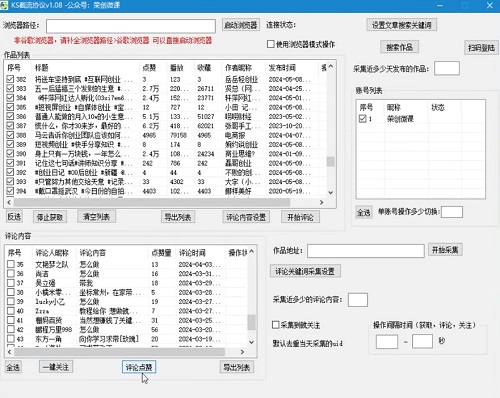The width and height of the screenshot is (500, 398).
Task: Focus the first 操作间隔时间 seconds field
Action: [x=387, y=342]
